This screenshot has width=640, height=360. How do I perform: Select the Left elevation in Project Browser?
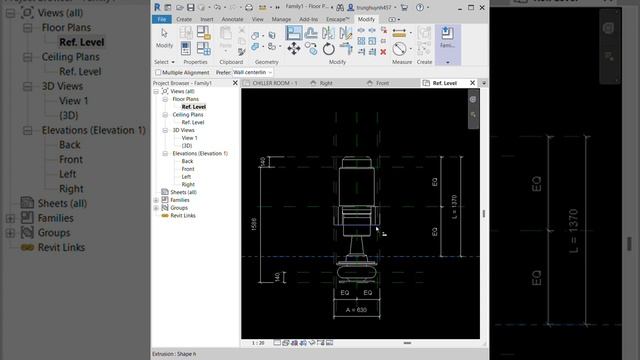tap(186, 177)
